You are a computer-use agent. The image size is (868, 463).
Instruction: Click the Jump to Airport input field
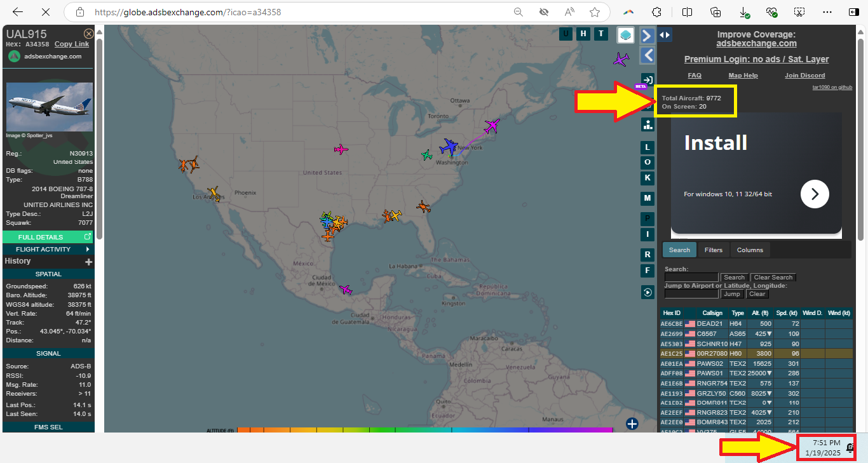tap(691, 294)
